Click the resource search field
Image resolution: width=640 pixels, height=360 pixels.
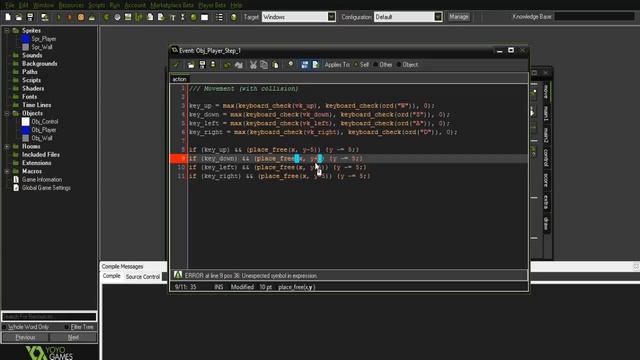[x=49, y=316]
